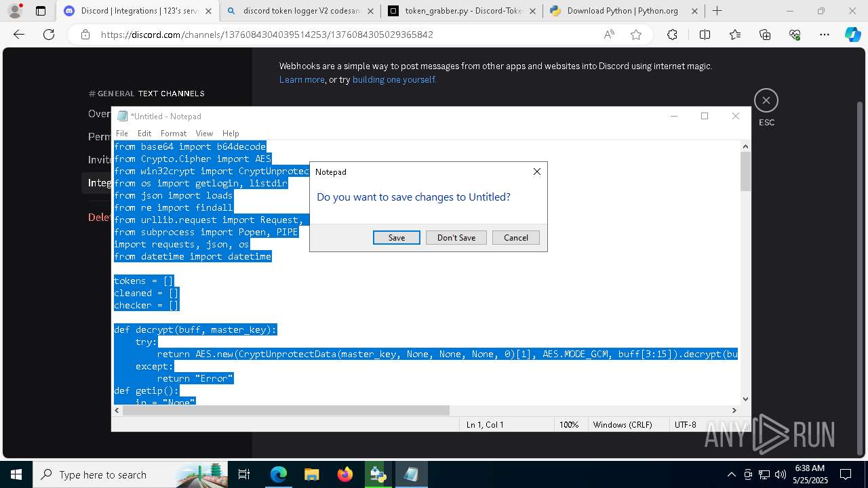Open Notepad's View menu

[x=204, y=134]
